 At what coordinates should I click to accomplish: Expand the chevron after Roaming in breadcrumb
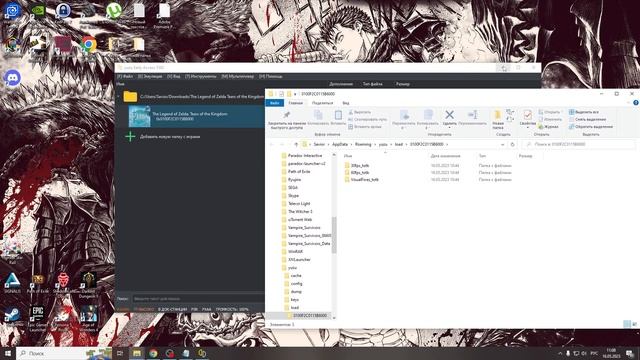[375, 144]
